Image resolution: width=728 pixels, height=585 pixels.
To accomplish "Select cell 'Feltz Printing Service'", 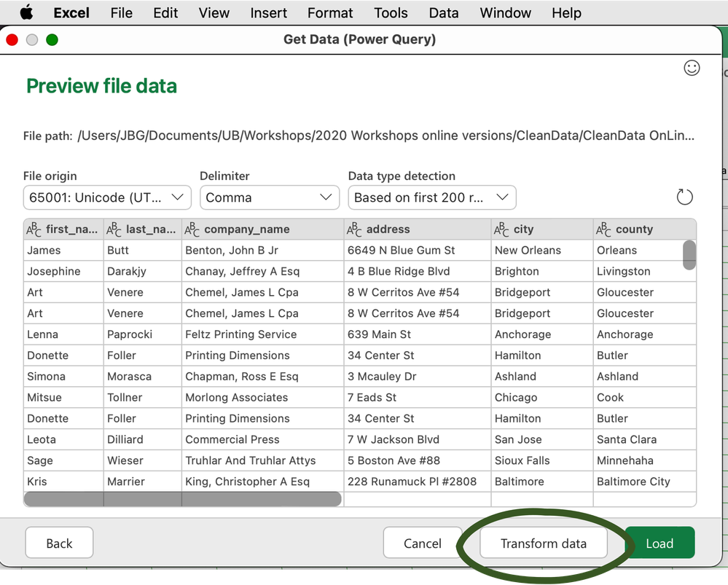I will (263, 334).
